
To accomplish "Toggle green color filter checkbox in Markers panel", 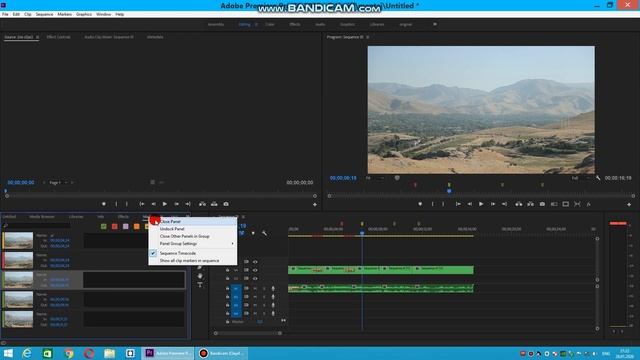I will coord(104,227).
